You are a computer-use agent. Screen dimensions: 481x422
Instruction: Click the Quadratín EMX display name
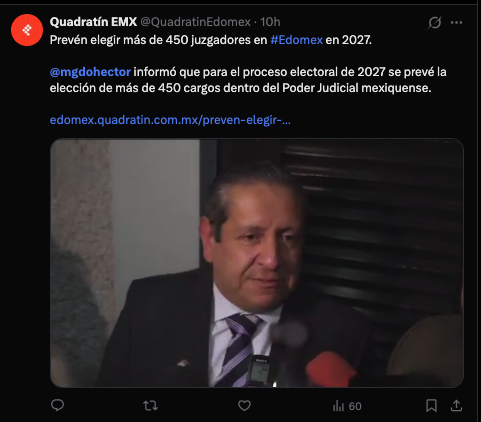[x=93, y=22]
